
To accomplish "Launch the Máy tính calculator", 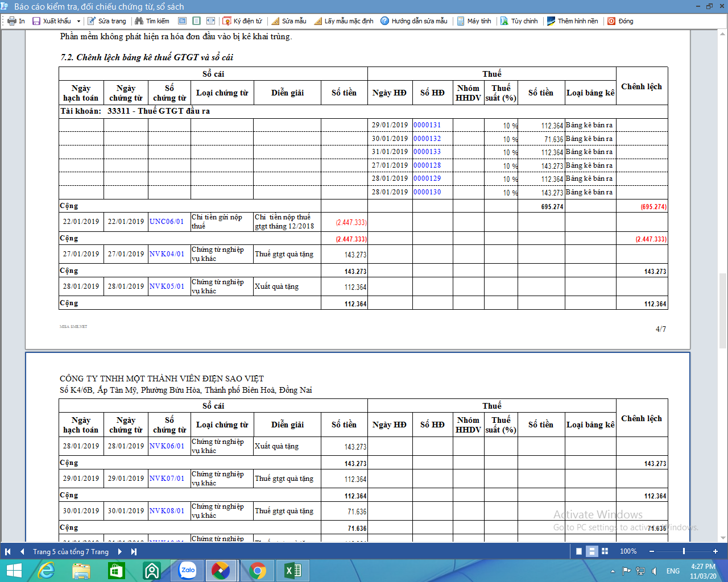I will click(x=474, y=21).
